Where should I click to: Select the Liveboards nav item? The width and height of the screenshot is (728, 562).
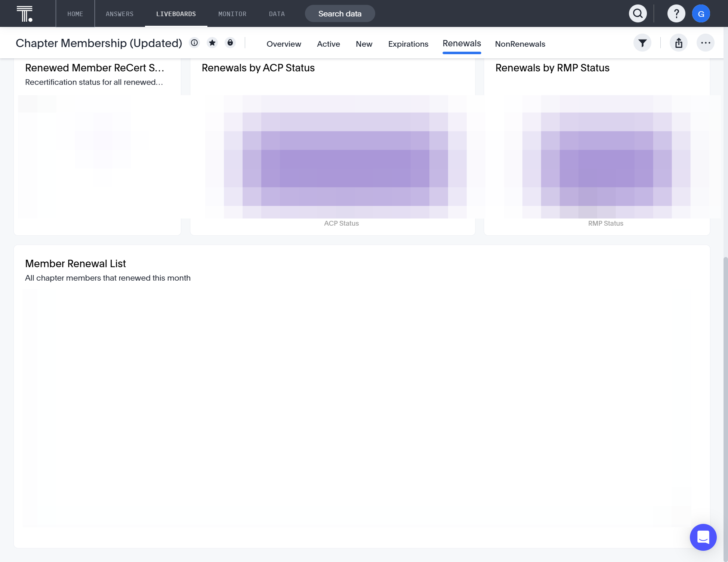tap(176, 14)
